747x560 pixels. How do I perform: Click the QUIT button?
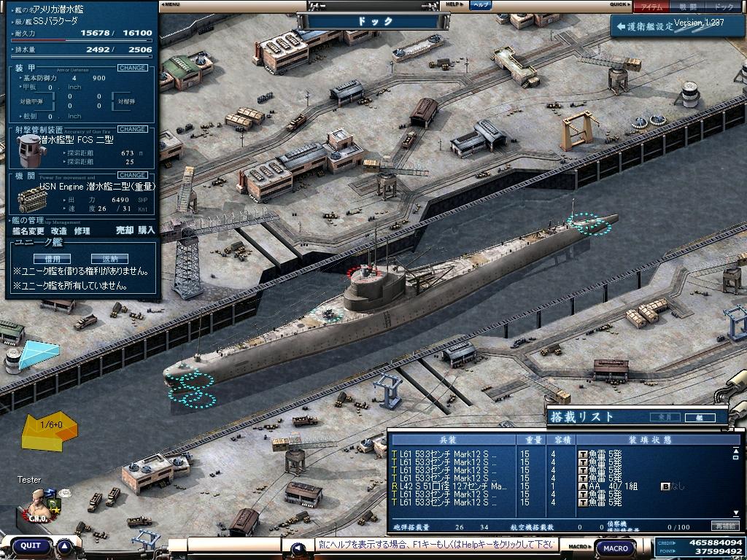31,545
